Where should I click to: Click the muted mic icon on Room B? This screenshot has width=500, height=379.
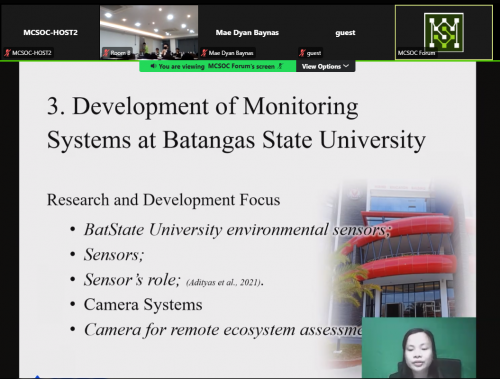[106, 53]
